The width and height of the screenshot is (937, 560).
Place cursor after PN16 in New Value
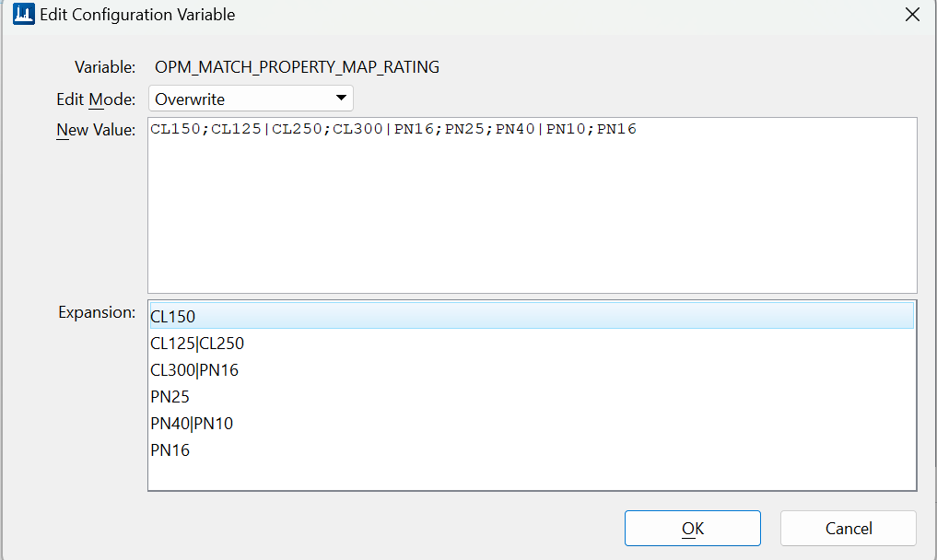[637, 129]
